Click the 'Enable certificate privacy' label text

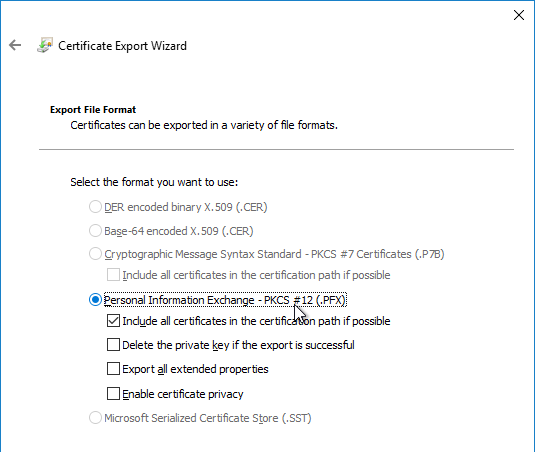[x=183, y=394]
